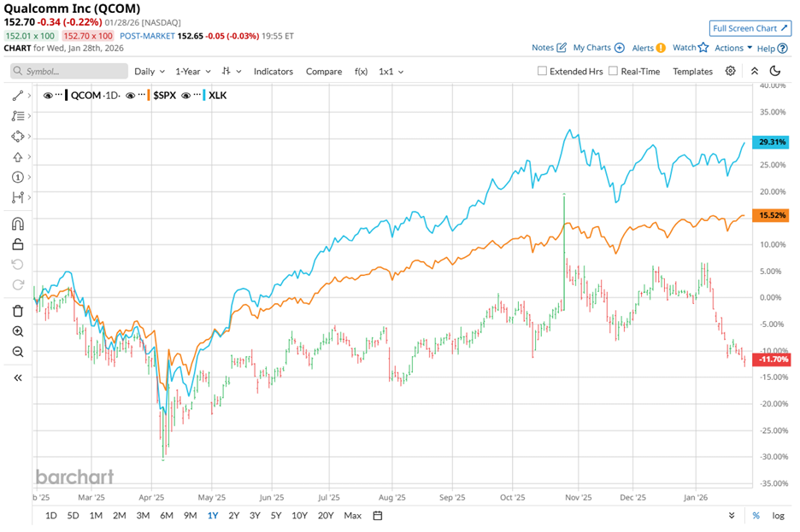Image resolution: width=800 pixels, height=532 pixels.
Task: Switch the y-axis to log scale
Action: pyautogui.click(x=778, y=515)
